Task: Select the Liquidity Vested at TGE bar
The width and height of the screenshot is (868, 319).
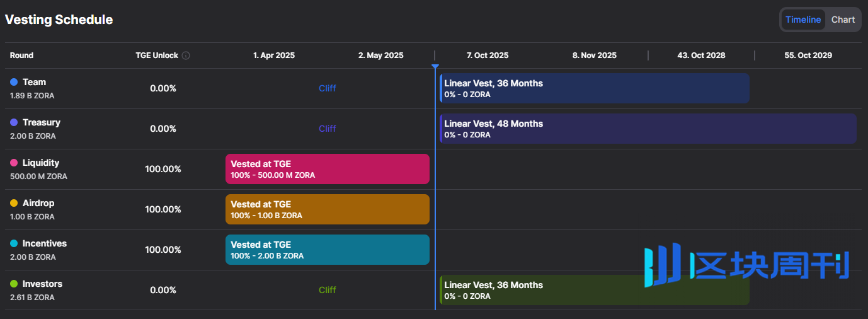Action: 328,169
